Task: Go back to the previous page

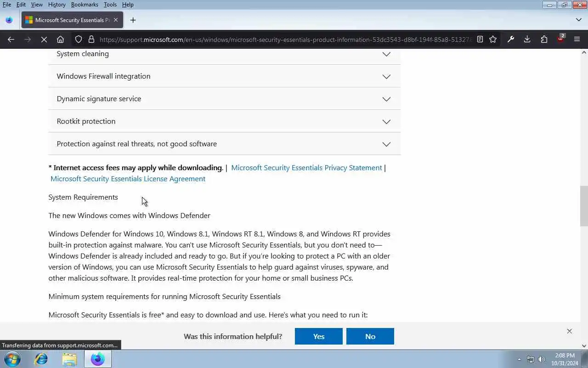Action: pos(11,40)
